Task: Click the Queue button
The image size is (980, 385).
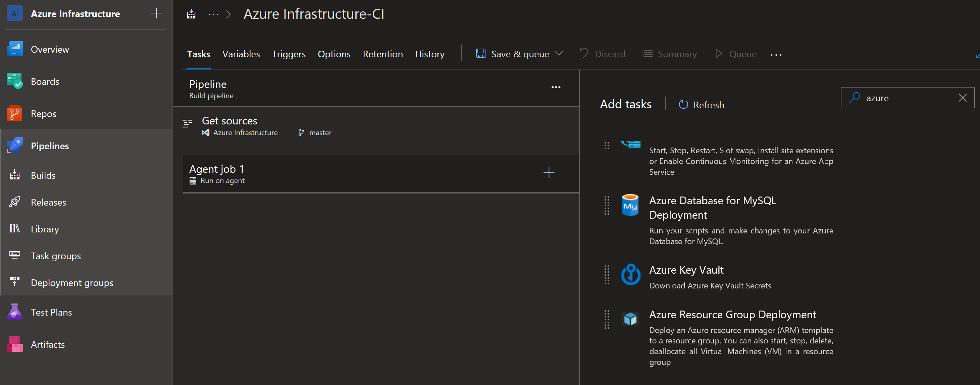Action: point(735,54)
